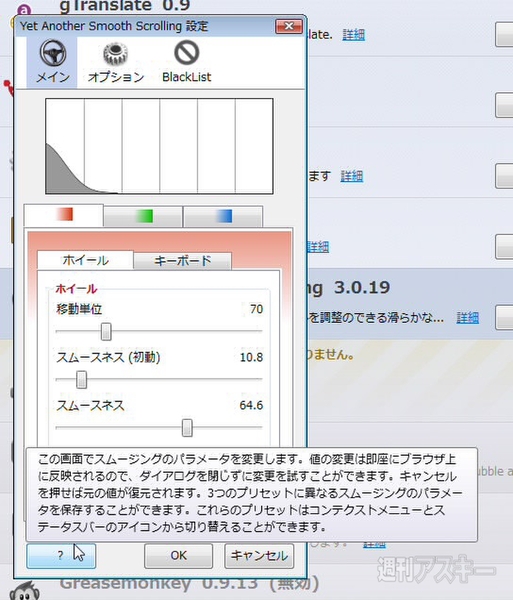Screen dimensions: 513x600
Task: Select the red preset tab
Action: point(64,215)
